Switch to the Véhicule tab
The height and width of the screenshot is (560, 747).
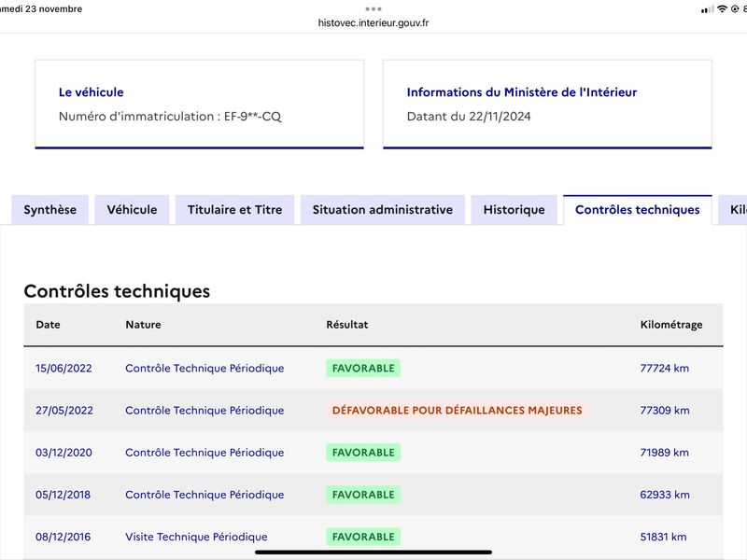(x=132, y=209)
